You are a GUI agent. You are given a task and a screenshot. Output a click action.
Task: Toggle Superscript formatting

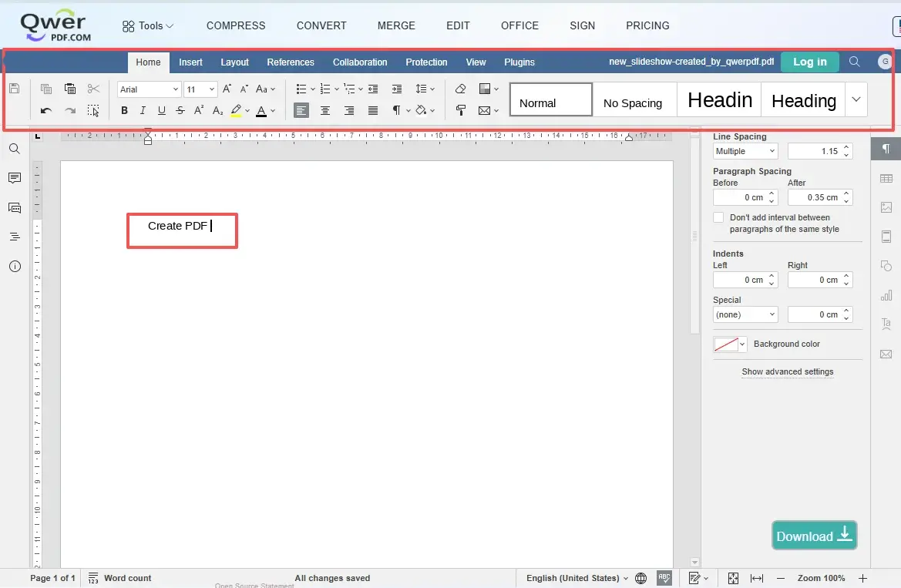(199, 110)
